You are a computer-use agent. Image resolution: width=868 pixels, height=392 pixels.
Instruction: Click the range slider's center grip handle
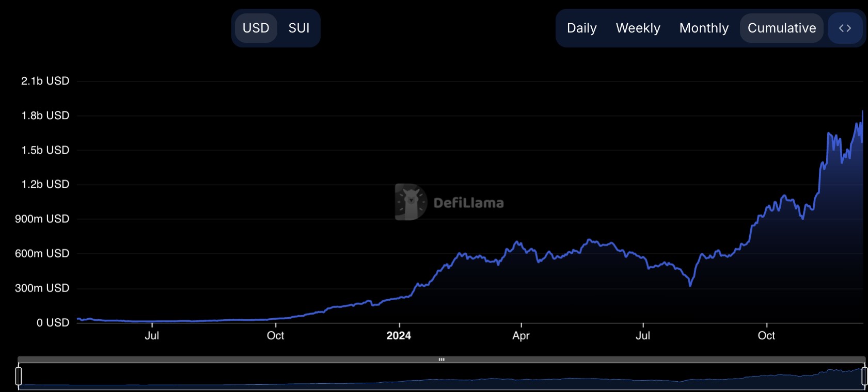[441, 360]
